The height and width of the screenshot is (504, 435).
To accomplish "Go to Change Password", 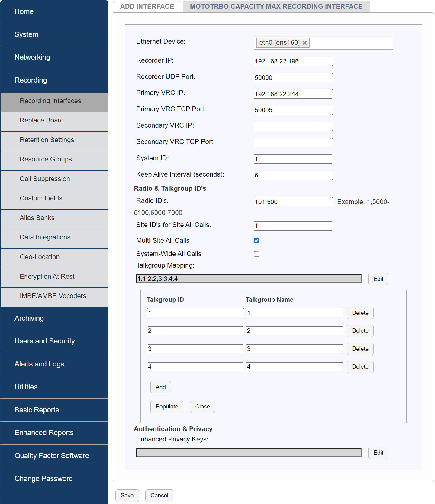I will tap(54, 479).
